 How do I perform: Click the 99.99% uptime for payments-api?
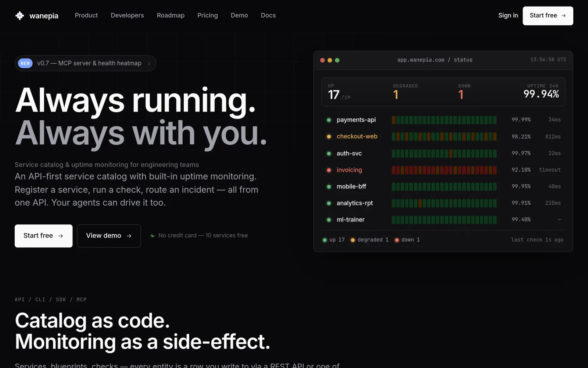521,120
